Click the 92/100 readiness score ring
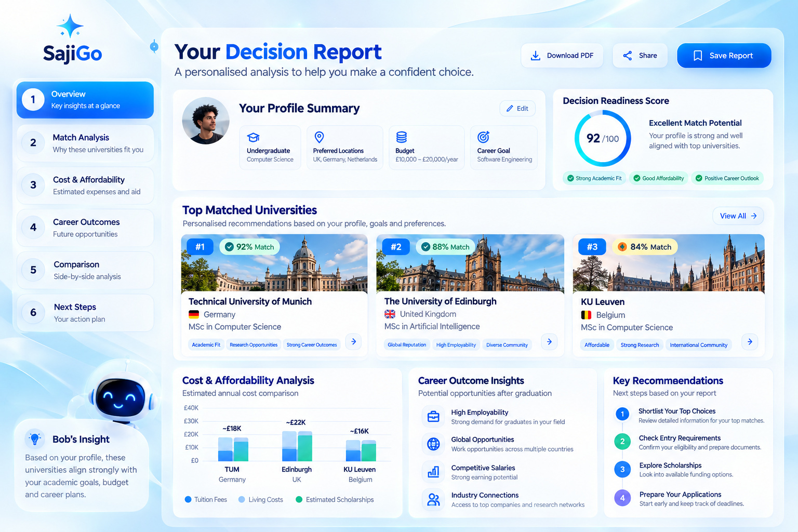Viewport: 798px width, 532px height. click(x=603, y=138)
